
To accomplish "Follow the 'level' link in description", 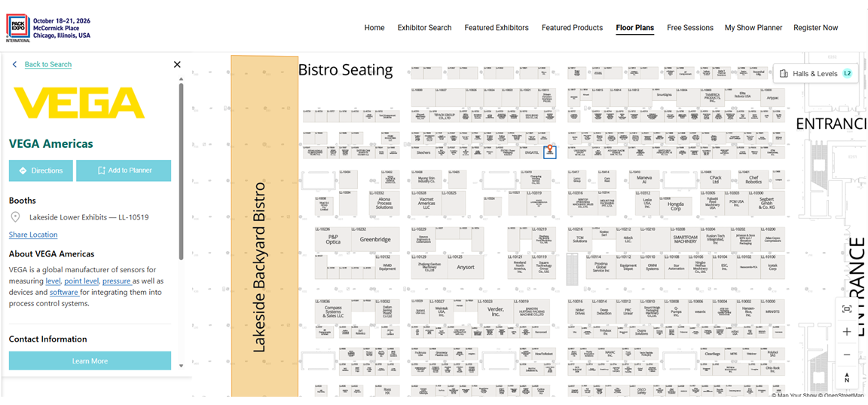I will (x=53, y=281).
